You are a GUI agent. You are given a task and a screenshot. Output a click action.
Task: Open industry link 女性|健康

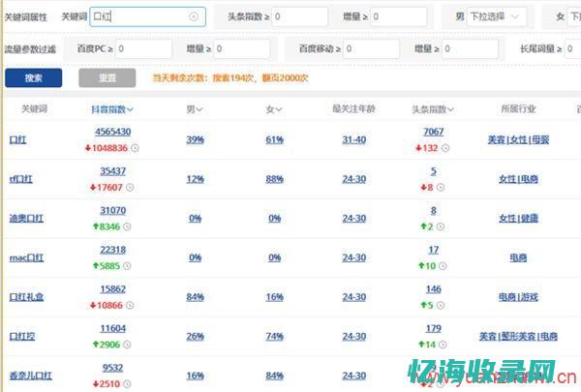(518, 218)
